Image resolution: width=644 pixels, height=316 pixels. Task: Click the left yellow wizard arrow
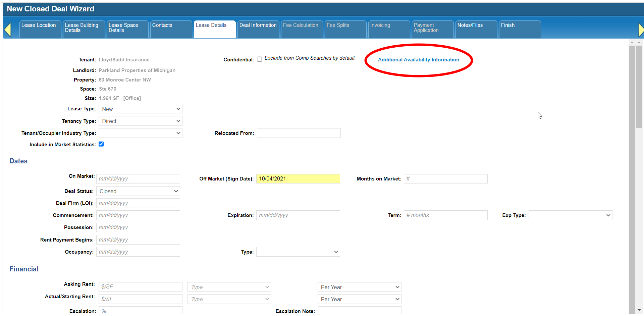[8, 30]
